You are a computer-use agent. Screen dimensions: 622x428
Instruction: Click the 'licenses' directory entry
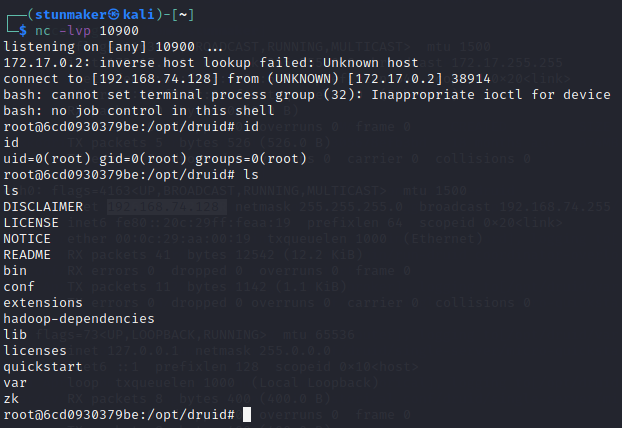point(35,350)
